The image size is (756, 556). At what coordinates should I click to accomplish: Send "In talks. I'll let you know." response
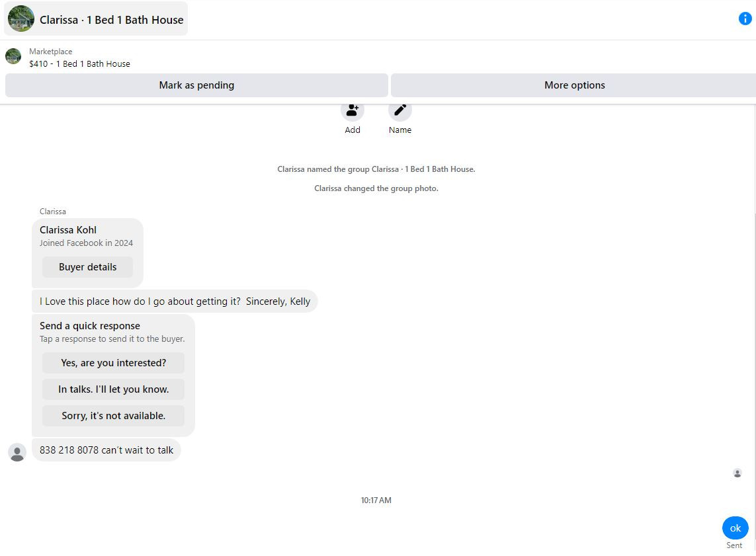click(x=113, y=389)
